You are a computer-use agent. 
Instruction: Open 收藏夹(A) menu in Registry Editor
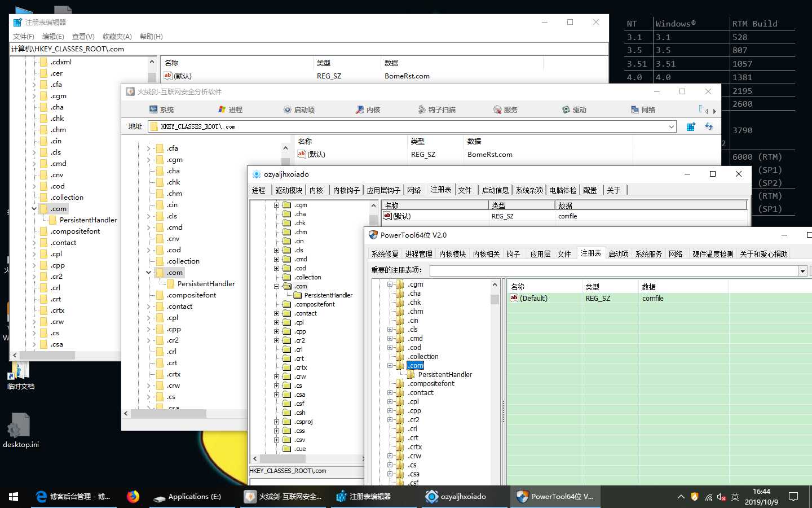pyautogui.click(x=117, y=36)
